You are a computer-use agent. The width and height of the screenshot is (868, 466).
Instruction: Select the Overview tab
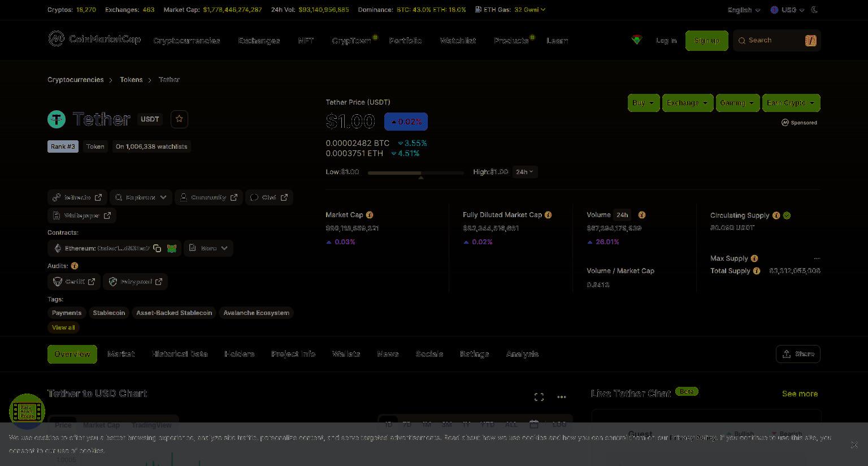[x=72, y=354]
